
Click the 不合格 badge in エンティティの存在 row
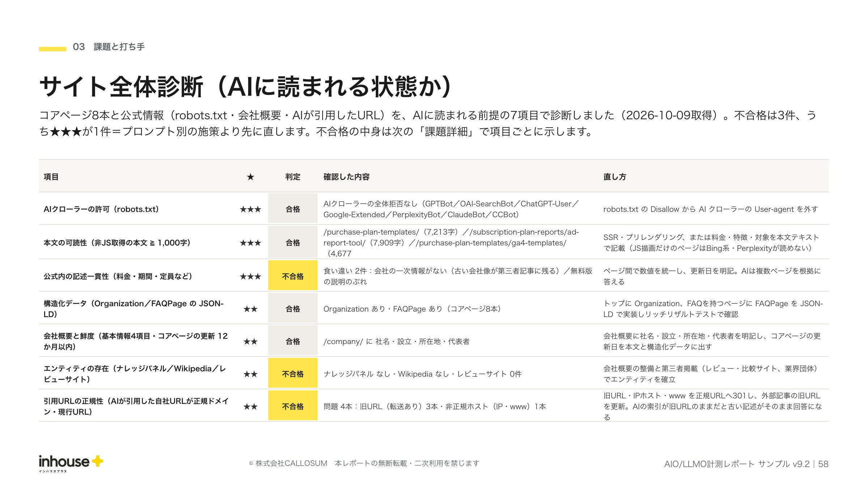tap(293, 374)
